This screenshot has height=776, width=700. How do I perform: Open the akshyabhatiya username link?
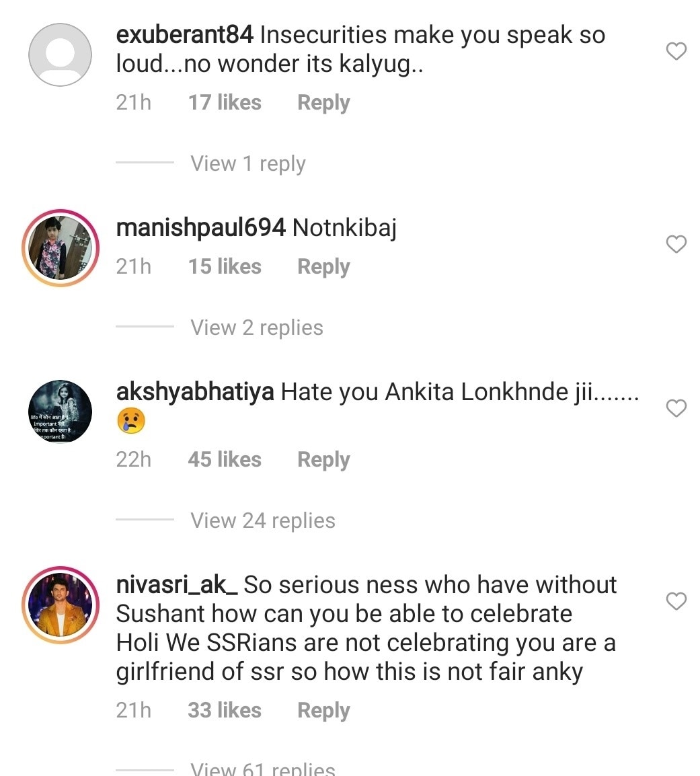coord(195,392)
